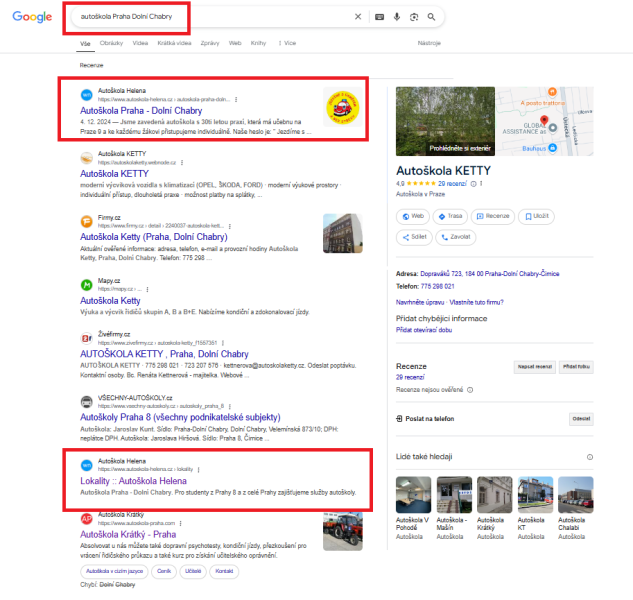The height and width of the screenshot is (600, 633).
Task: Click the VŠECHNY-AUTOŠKOLY.cz favicon
Action: pos(86,402)
